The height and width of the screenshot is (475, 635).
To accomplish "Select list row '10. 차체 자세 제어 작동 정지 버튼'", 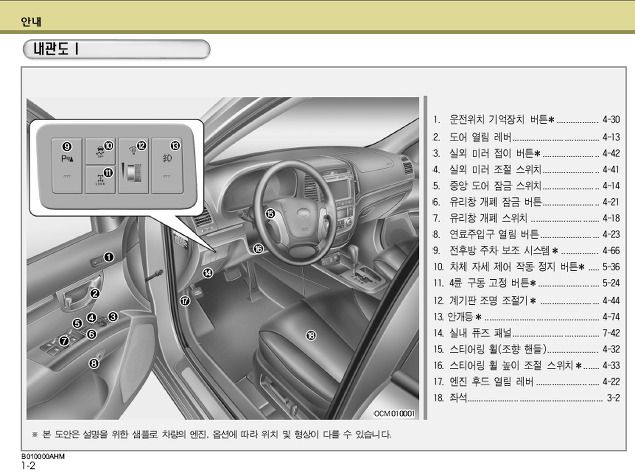I will [x=526, y=266].
